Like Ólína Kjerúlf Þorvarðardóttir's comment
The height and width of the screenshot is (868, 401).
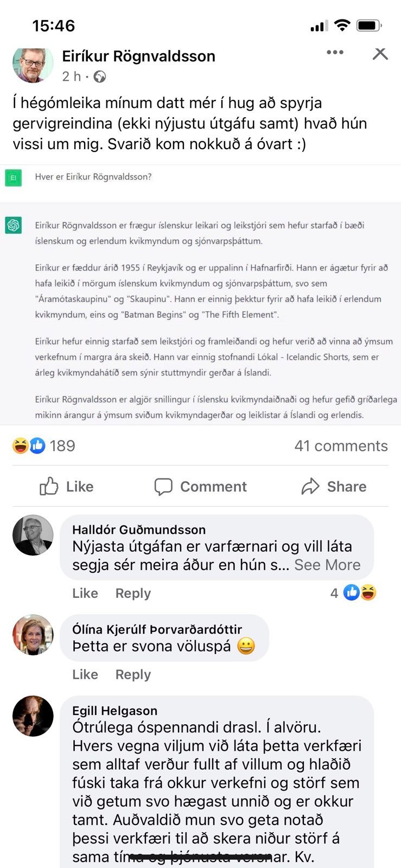(85, 675)
